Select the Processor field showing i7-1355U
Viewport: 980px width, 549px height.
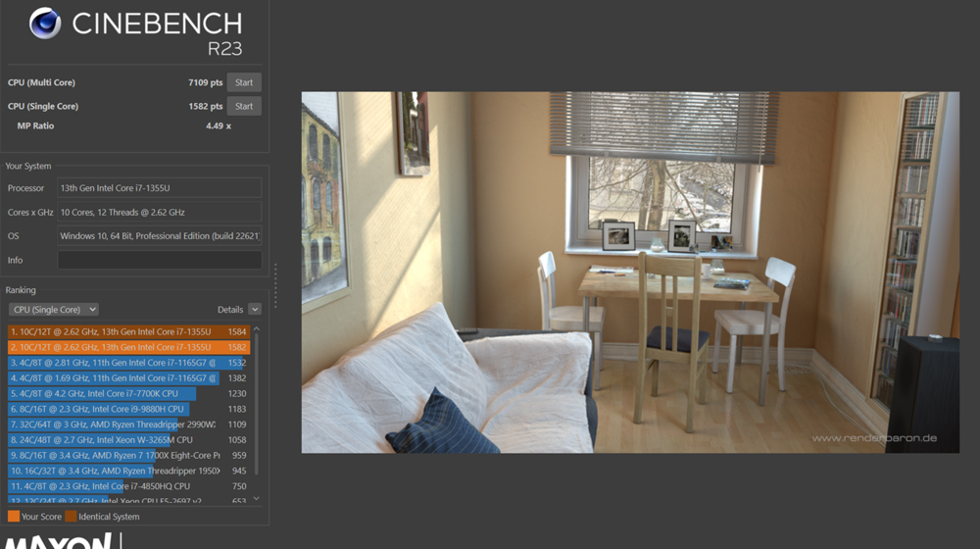(x=160, y=188)
